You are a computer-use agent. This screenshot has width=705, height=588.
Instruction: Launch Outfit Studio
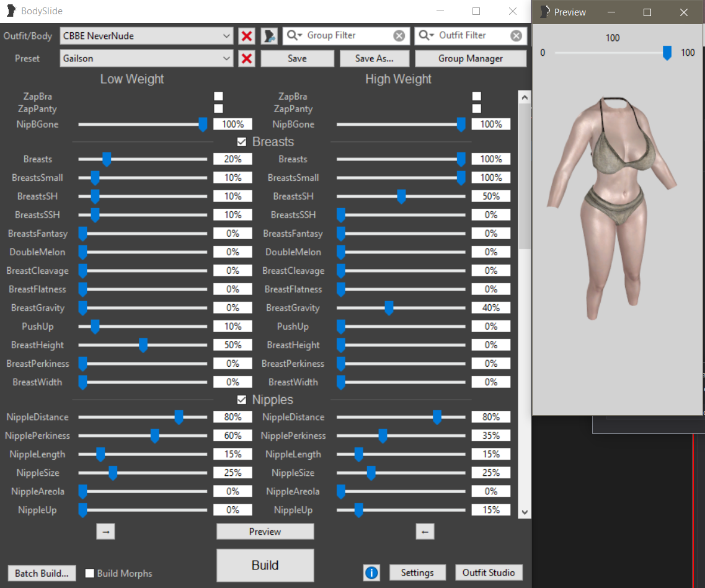point(489,573)
